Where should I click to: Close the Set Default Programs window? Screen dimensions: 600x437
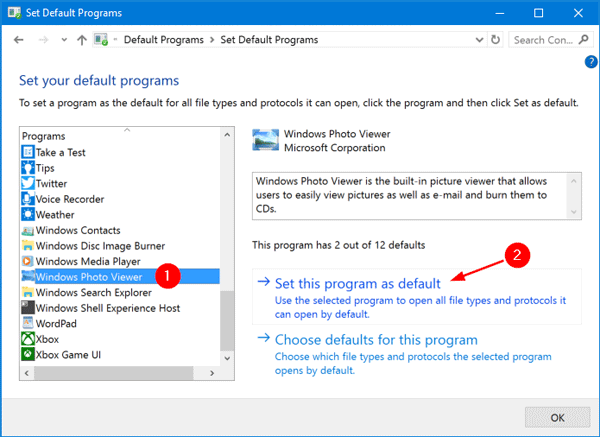coord(578,13)
